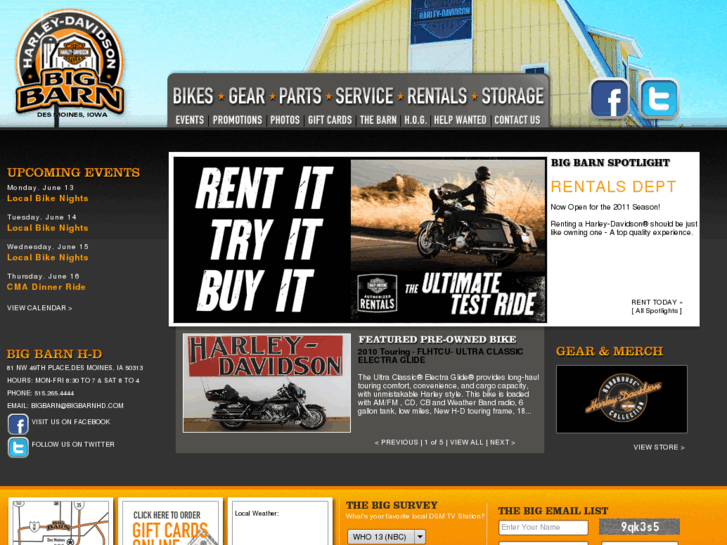Go to Contact Us
Image resolution: width=727 pixels, height=545 pixels.
517,120
